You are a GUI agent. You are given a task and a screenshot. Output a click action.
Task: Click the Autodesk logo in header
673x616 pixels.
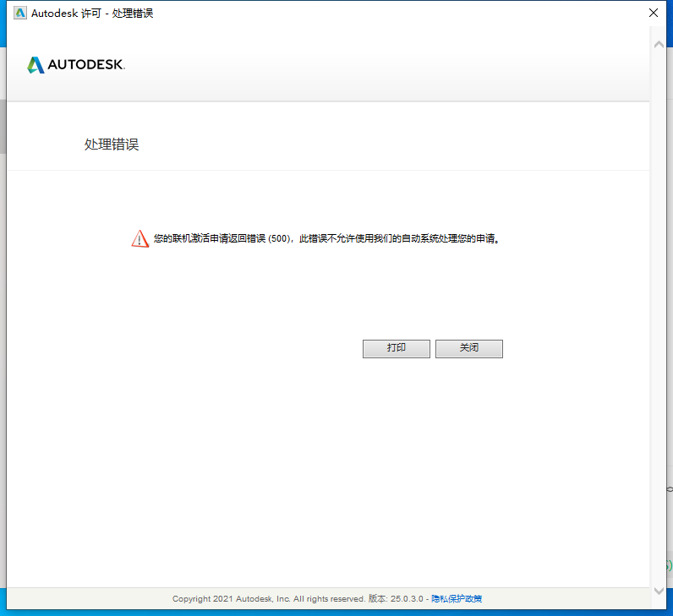click(76, 65)
